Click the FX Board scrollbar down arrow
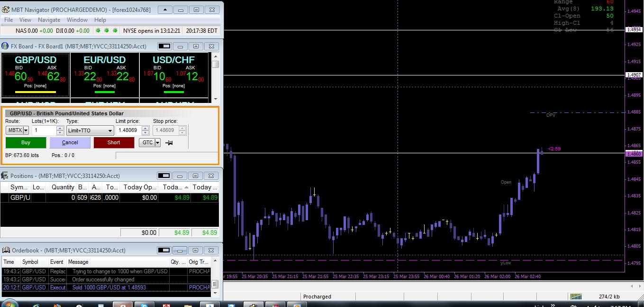Screen dimensions: 644x307 [x=215, y=99]
